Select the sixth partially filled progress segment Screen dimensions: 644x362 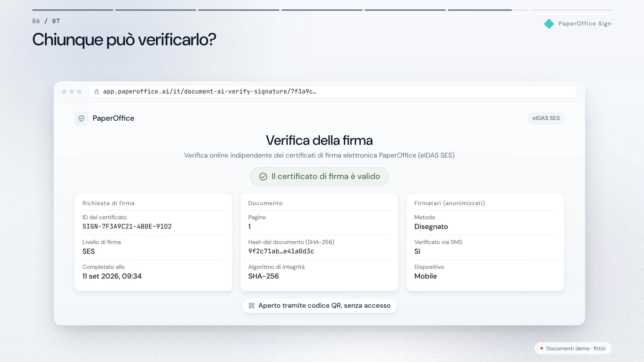tap(488, 10)
